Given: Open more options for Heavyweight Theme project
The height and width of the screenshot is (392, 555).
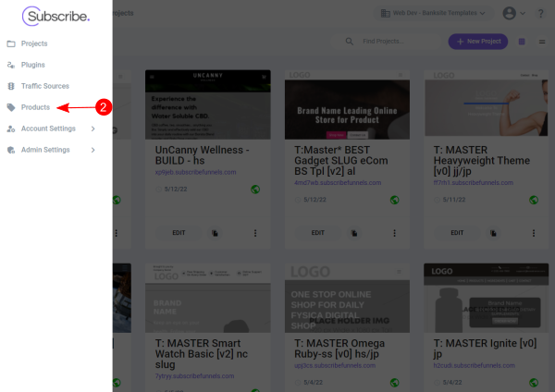Looking at the screenshot, I should (x=534, y=233).
